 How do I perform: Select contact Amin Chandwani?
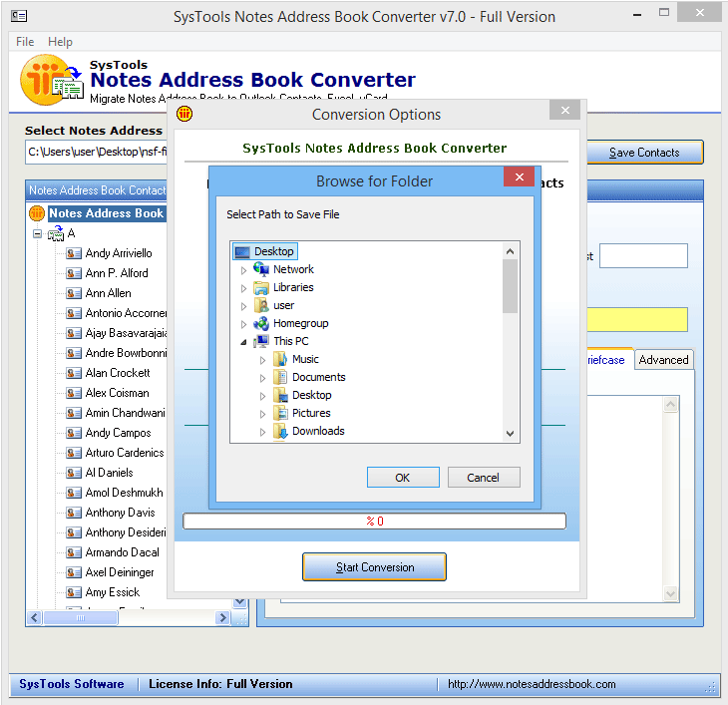(126, 413)
